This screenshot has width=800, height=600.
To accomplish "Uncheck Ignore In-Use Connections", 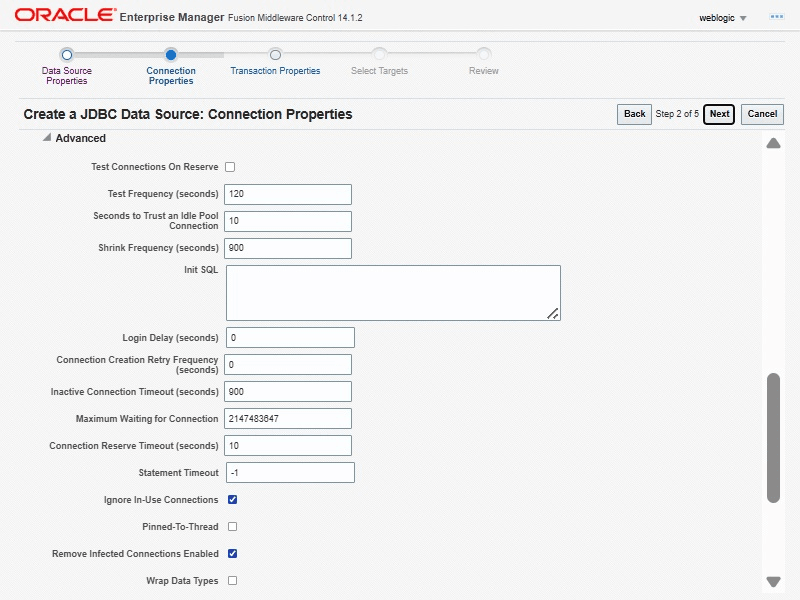I will click(232, 500).
